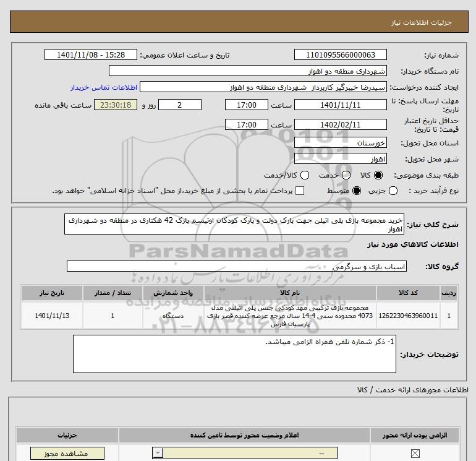
Task: Click the جزئیات column header in permits table
Action: pos(67,435)
